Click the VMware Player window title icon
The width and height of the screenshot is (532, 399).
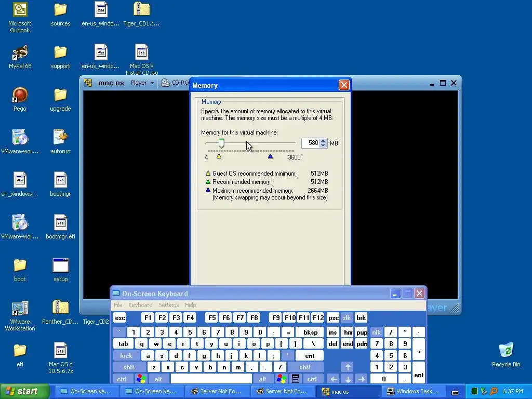tap(88, 83)
